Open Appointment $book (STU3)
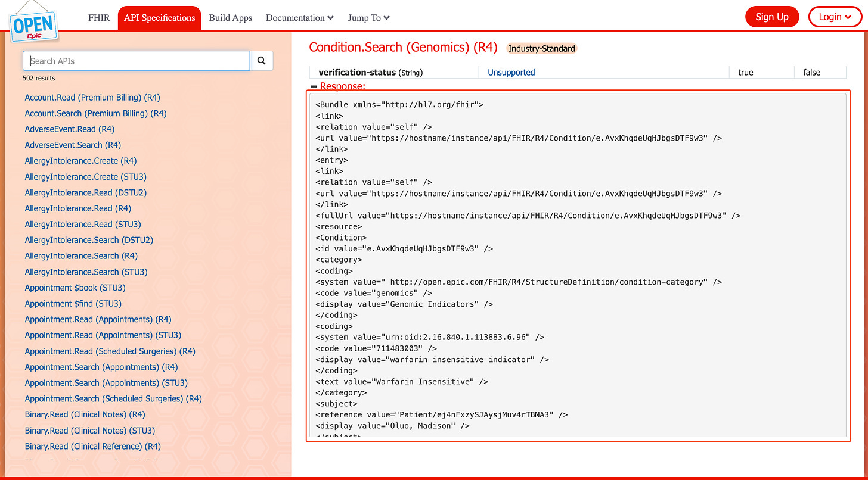The height and width of the screenshot is (480, 868). (x=75, y=288)
